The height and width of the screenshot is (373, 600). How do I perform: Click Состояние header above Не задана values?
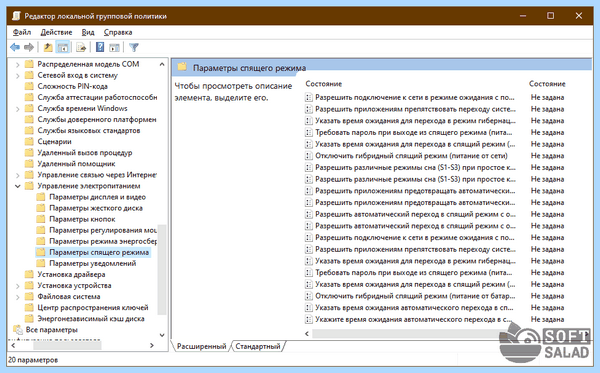coord(547,84)
